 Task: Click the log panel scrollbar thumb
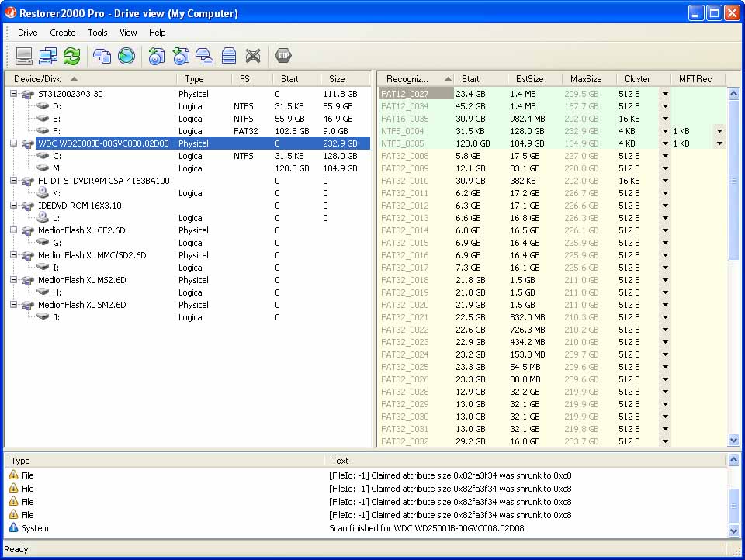pos(733,506)
